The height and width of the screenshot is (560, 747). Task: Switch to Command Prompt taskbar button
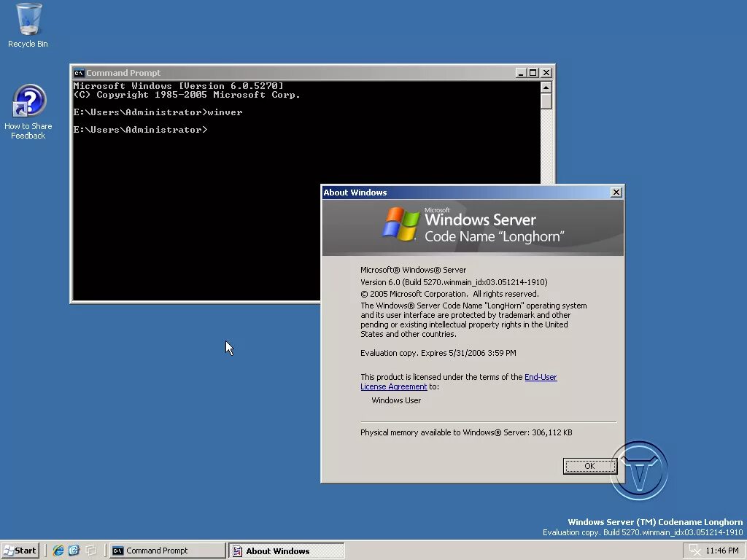click(167, 551)
